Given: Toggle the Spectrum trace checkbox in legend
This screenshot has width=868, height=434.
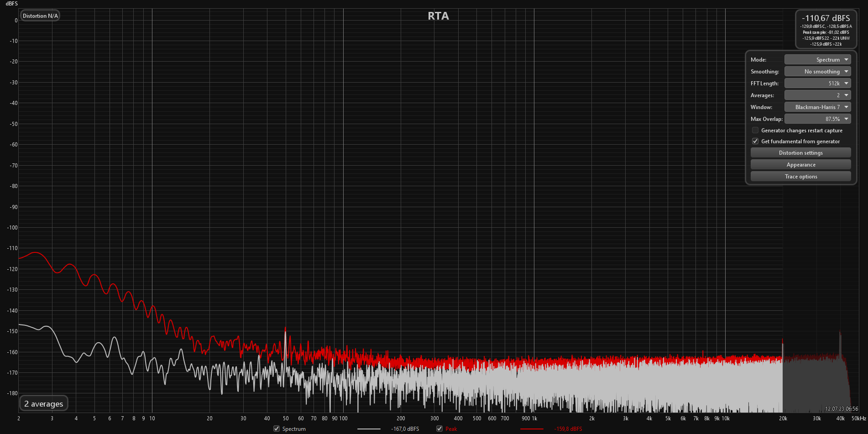Looking at the screenshot, I should point(277,429).
